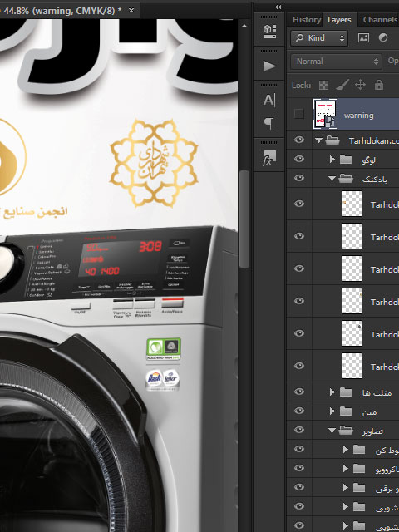Image resolution: width=399 pixels, height=532 pixels.
Task: Open the Actions panel play icon
Action: [269, 66]
